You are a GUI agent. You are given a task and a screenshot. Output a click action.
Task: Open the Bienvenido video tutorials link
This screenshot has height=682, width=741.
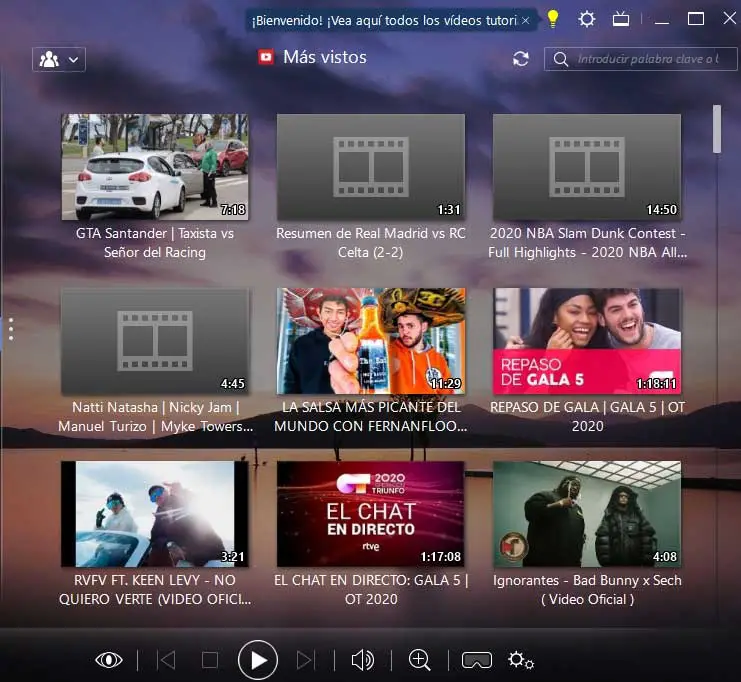384,21
